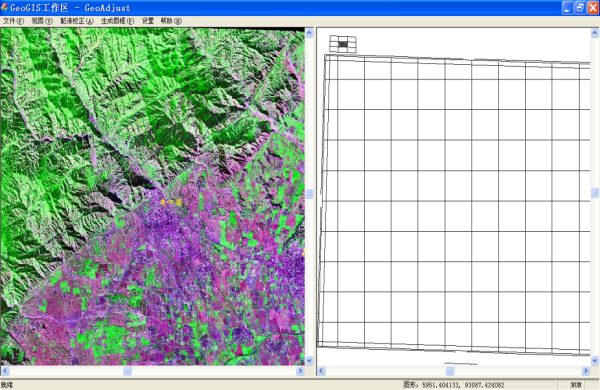This screenshot has height=390, width=600.
Task: Click the yellow place label on satellite image
Action: point(171,202)
